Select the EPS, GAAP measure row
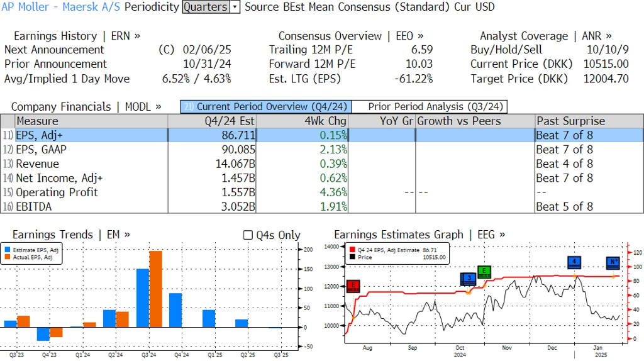This screenshot has height=361, width=644. 322,150
